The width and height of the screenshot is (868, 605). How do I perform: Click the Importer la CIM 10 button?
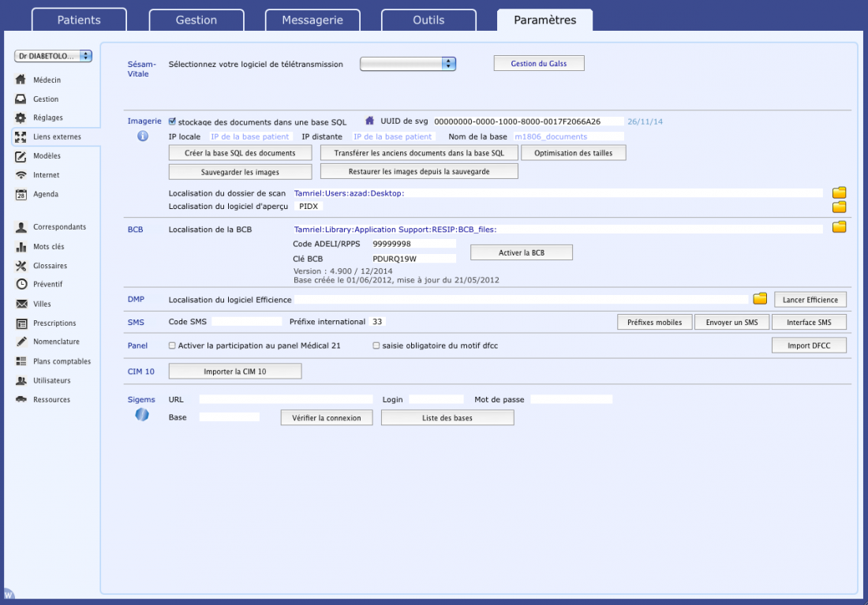tap(235, 372)
